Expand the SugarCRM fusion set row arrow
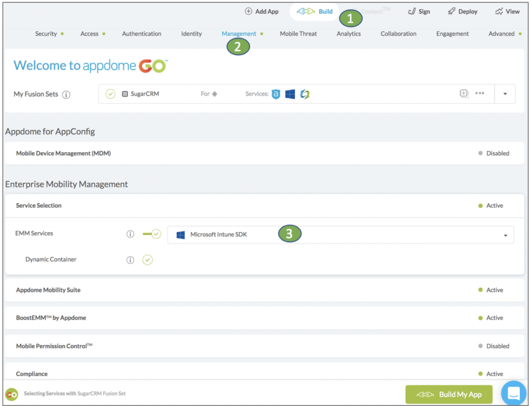The width and height of the screenshot is (532, 406). 504,94
